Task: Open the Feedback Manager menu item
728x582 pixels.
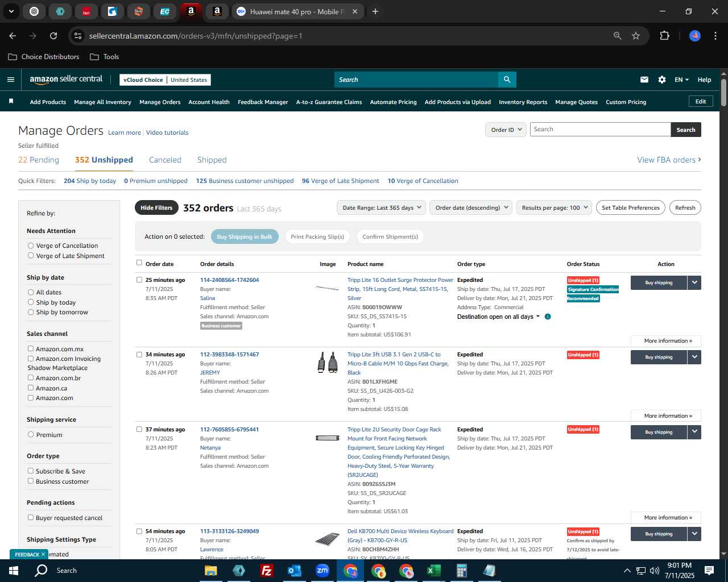Action: click(263, 102)
